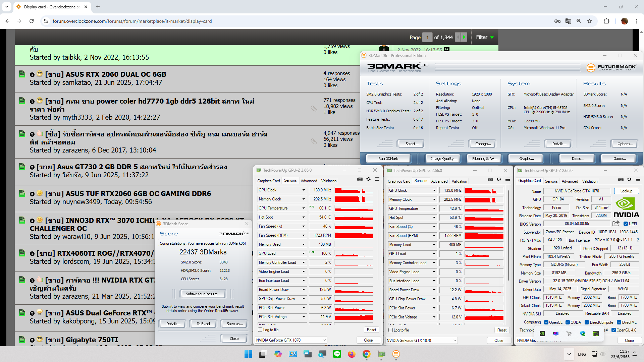Switch to Advanced tab in rightmost GPU-Z
The image size is (644, 362).
coord(570,181)
